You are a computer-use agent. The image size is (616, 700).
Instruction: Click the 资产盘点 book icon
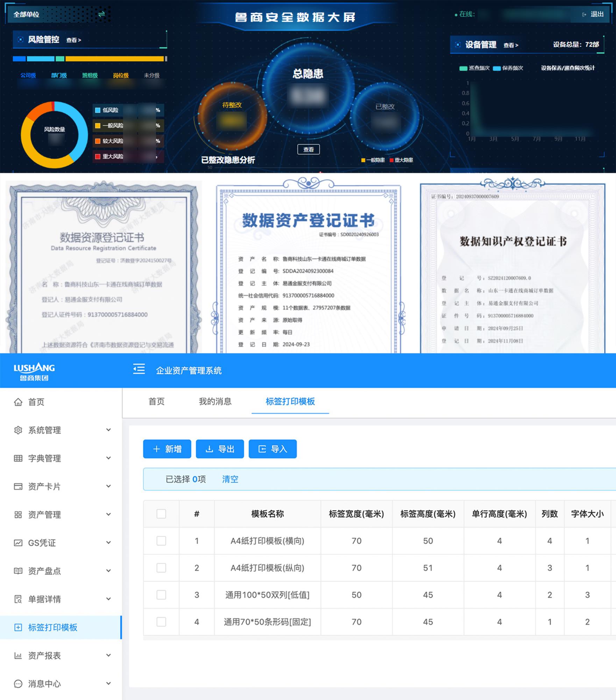pos(18,571)
